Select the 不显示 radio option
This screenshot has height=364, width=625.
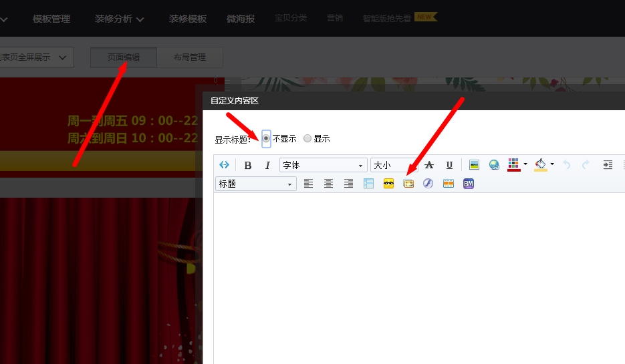(266, 139)
